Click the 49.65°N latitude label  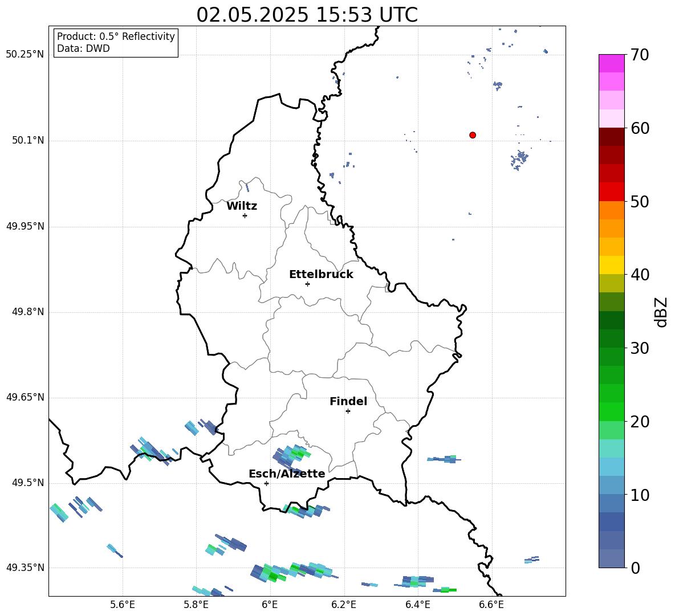coord(25,397)
